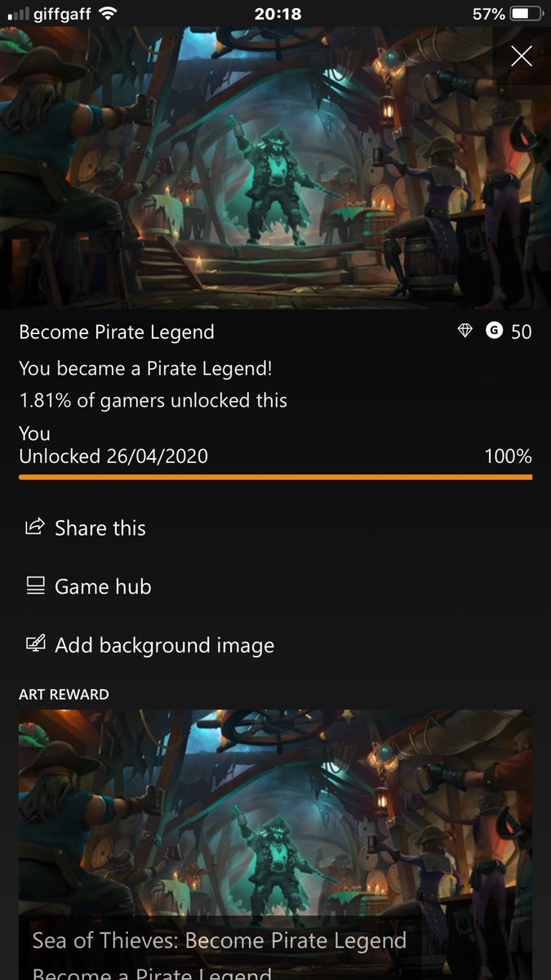Viewport: 551px width, 980px height.
Task: Tap the 20:18 clock in status bar
Action: pyautogui.click(x=278, y=14)
